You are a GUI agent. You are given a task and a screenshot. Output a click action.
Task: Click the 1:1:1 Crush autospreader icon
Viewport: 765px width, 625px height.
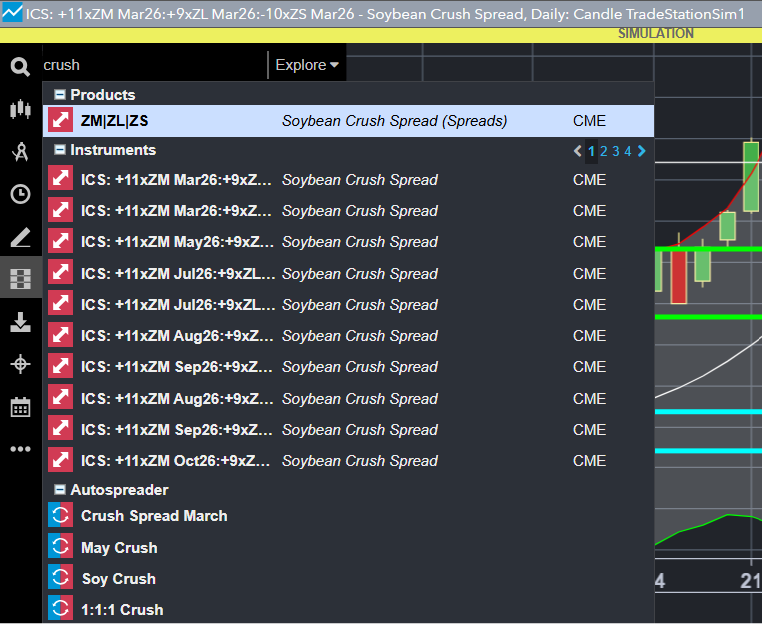(60, 609)
